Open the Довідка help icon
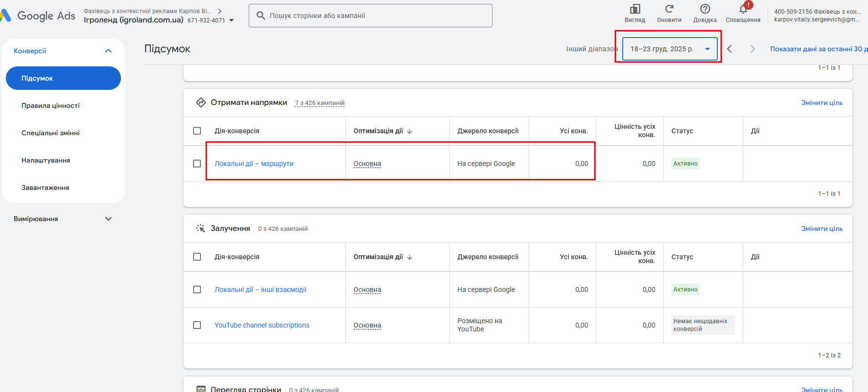Screen dimensions: 868x392 pos(705,9)
